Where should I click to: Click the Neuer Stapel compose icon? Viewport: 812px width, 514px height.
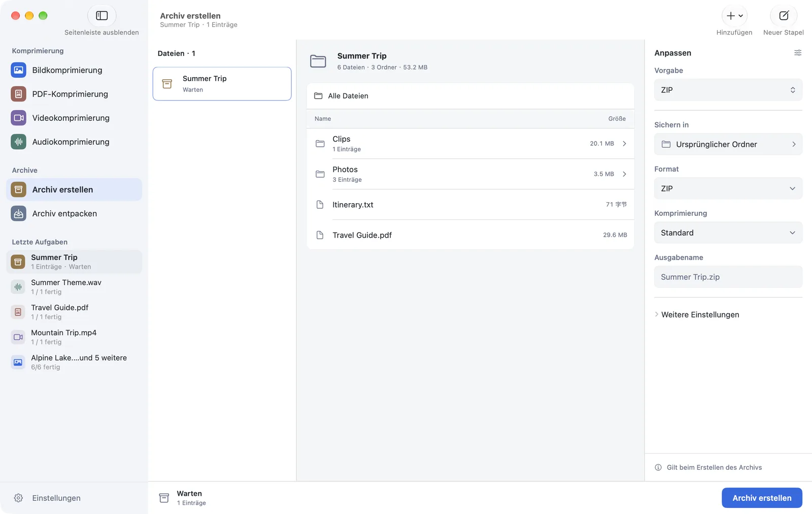click(x=784, y=16)
